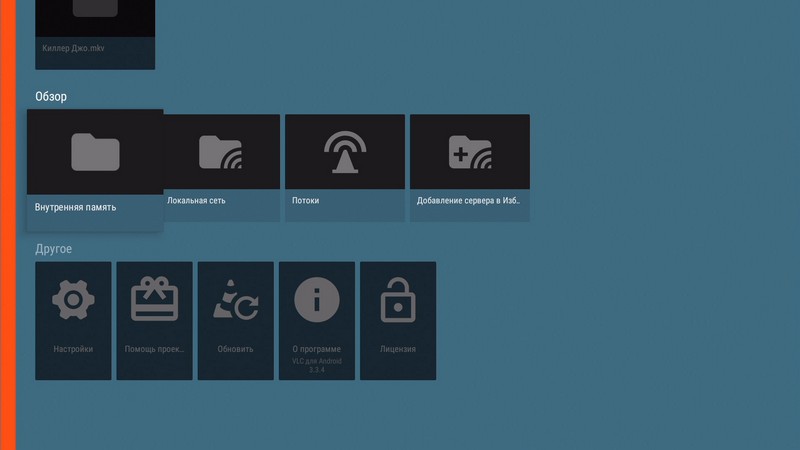Choose the Потоки tile label
The width and height of the screenshot is (800, 450).
click(x=306, y=201)
